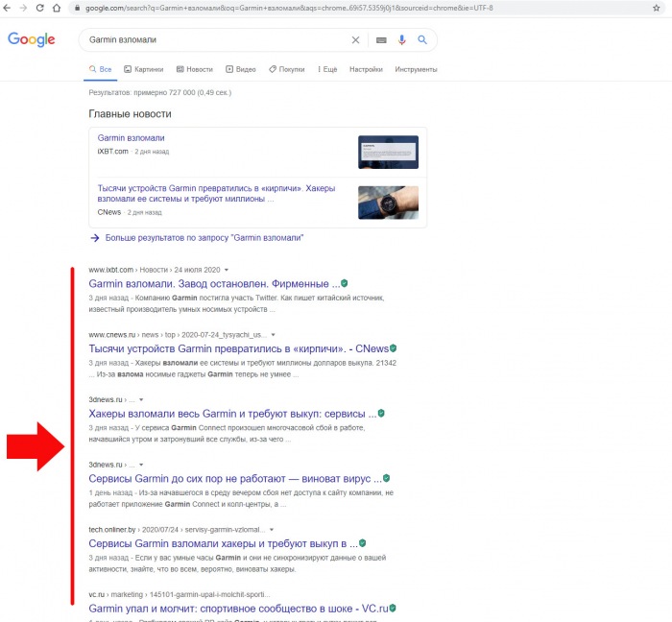Click the site lock icon in address bar
This screenshot has width=672, height=622.
tap(77, 8)
